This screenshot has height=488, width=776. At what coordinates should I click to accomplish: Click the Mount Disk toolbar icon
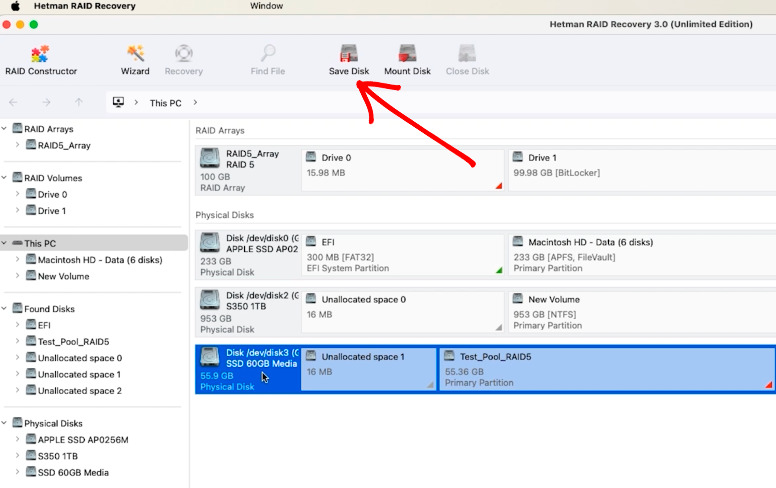[x=407, y=60]
